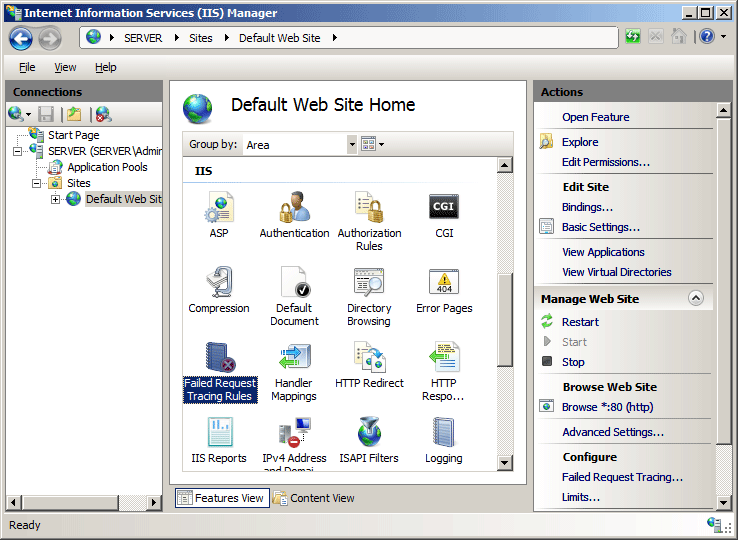Open the Logging feature

pyautogui.click(x=443, y=440)
